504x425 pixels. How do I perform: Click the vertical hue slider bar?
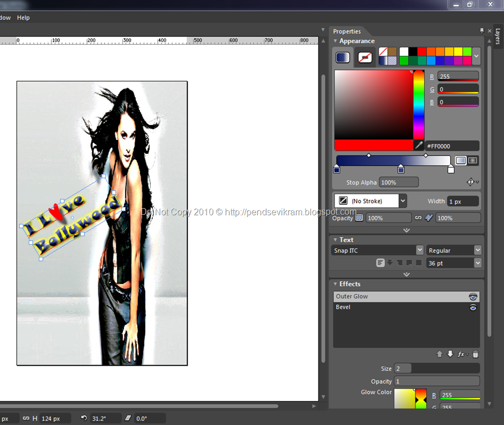pos(419,105)
